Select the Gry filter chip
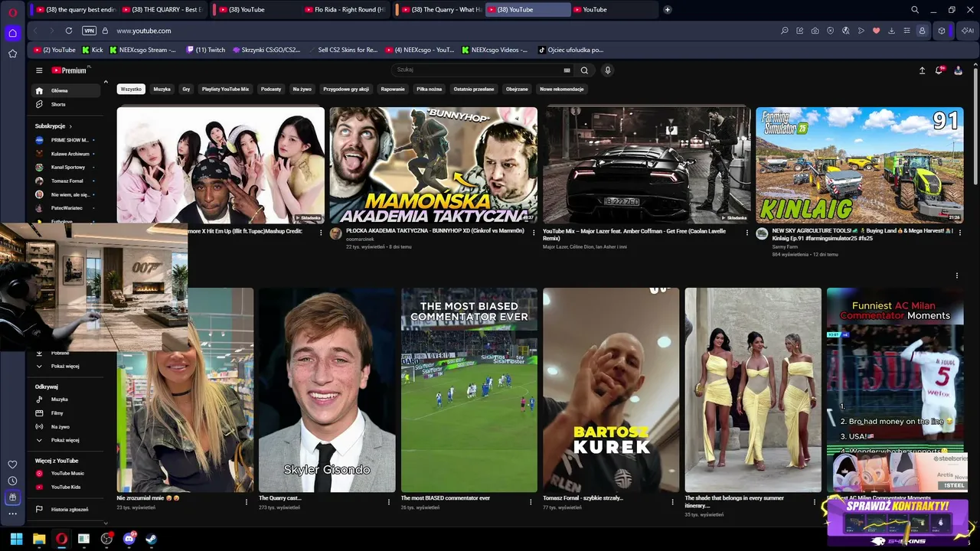The height and width of the screenshot is (551, 980). pos(186,89)
